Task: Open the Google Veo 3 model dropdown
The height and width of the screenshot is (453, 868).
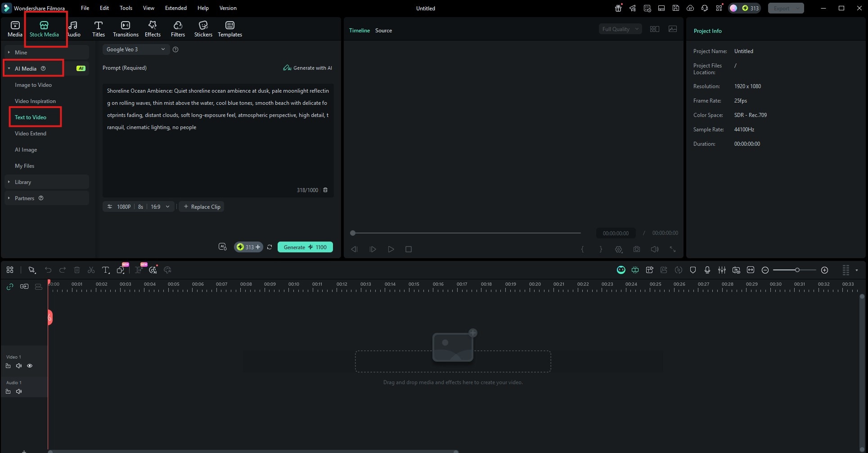Action: point(136,49)
